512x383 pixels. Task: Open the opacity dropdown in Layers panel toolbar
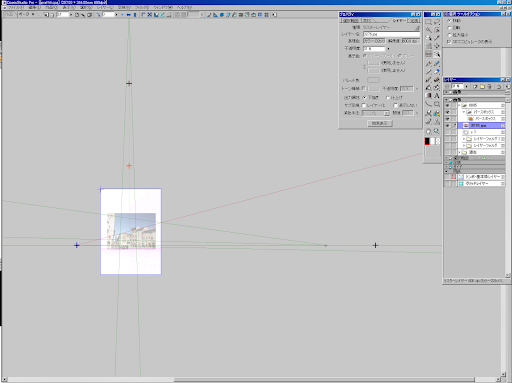click(x=466, y=86)
